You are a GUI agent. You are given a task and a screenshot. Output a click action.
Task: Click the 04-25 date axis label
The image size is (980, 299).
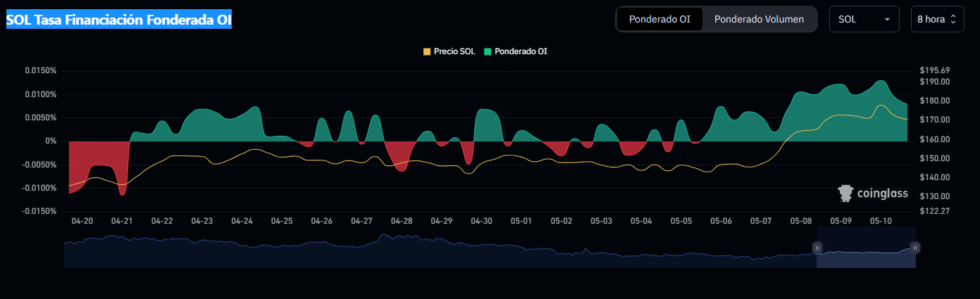(282, 221)
